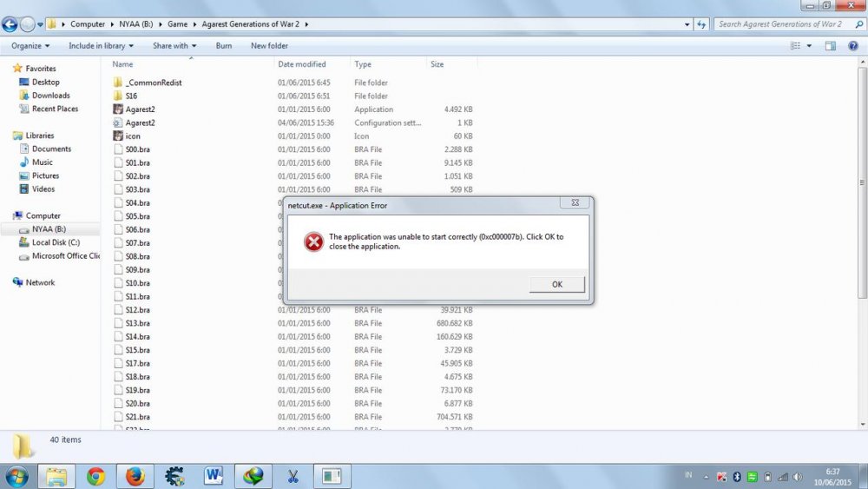868x489 pixels.
Task: Click the Burn toolbar button
Action: (224, 46)
